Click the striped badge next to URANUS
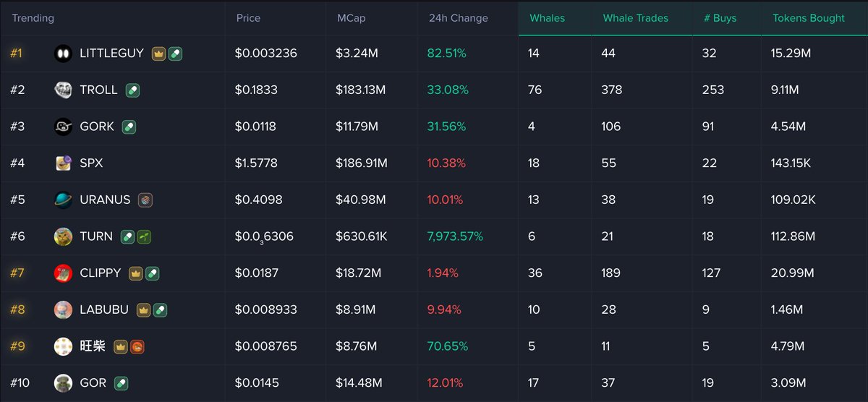The height and width of the screenshot is (402, 868). click(x=145, y=200)
